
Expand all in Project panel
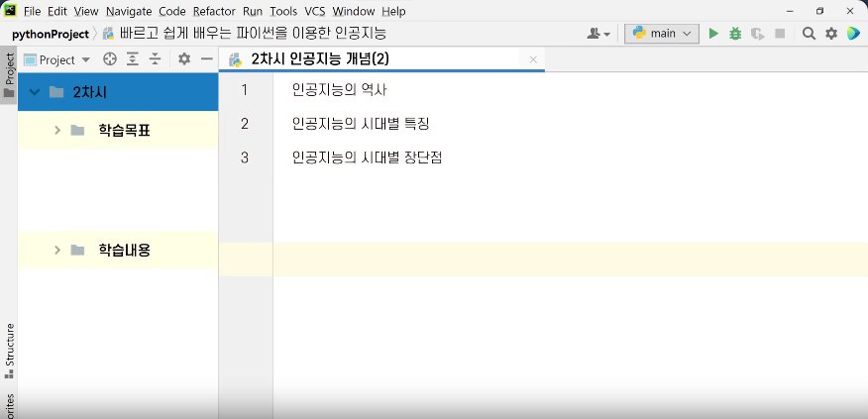click(133, 59)
